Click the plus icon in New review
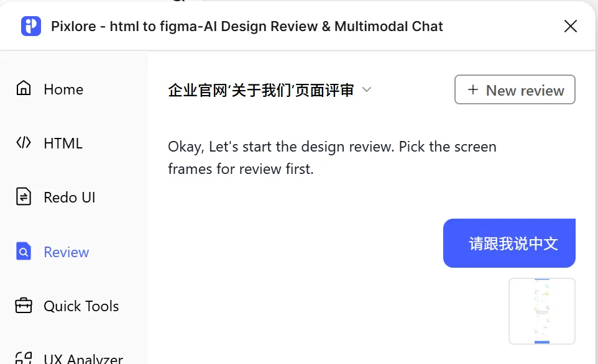The width and height of the screenshot is (598, 364). coord(473,89)
